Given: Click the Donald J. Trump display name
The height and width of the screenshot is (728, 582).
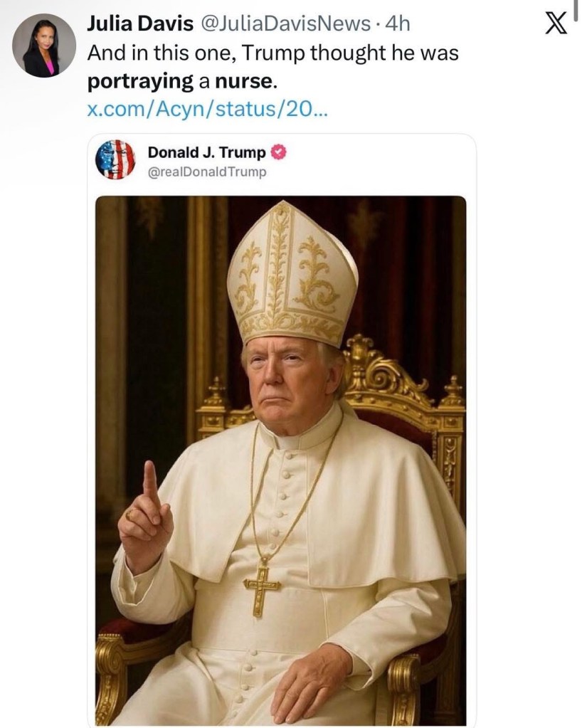Looking at the screenshot, I should [206, 152].
